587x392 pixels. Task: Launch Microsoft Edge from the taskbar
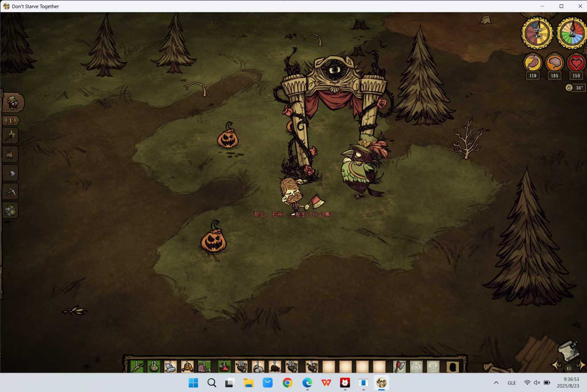click(x=307, y=383)
